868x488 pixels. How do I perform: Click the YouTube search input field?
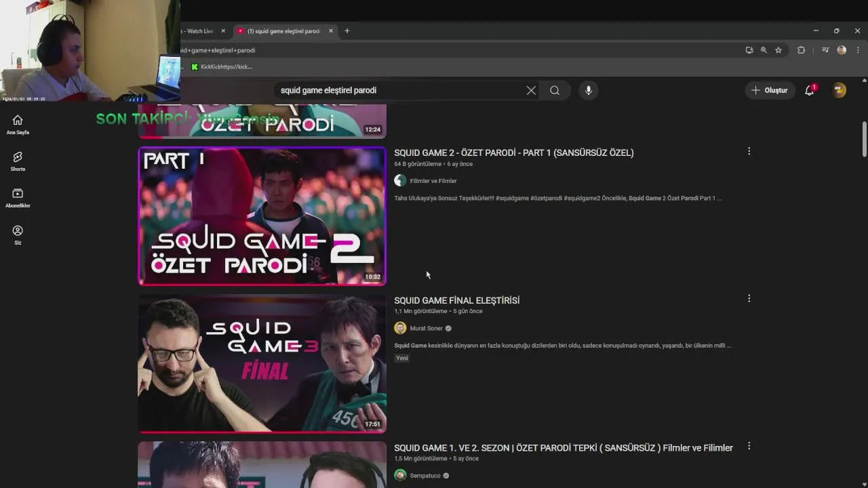pyautogui.click(x=399, y=90)
